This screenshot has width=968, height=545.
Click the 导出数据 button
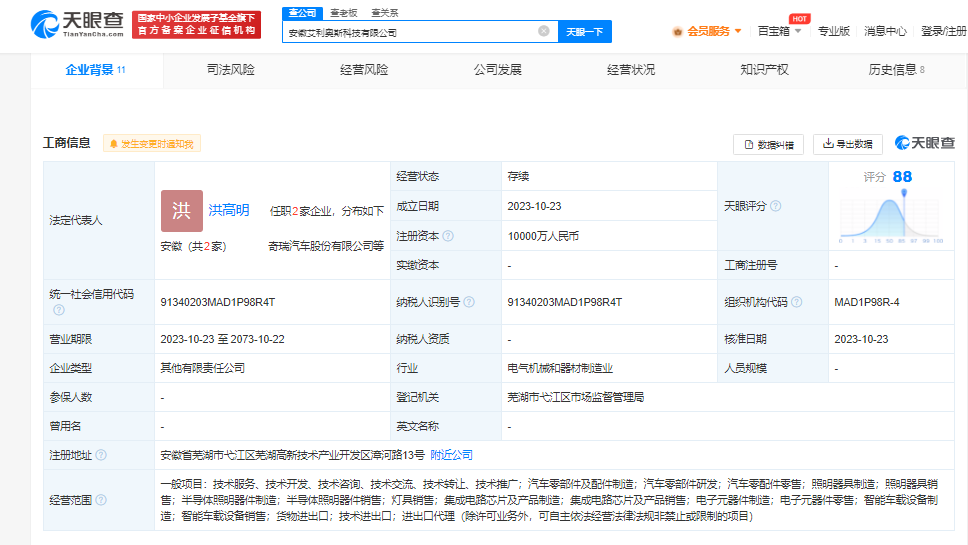pos(848,144)
